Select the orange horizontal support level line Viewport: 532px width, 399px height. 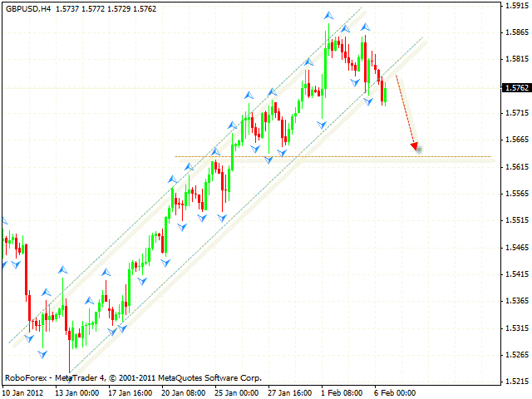click(332, 156)
